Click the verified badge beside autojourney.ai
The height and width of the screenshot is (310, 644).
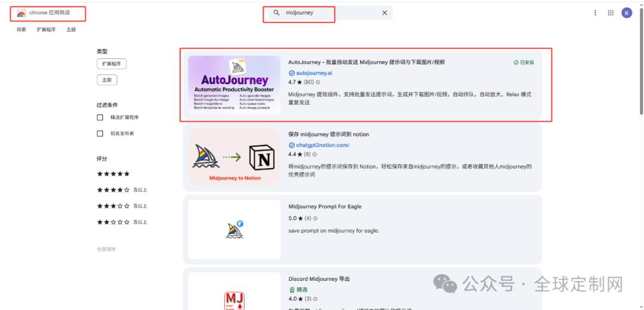click(x=292, y=73)
